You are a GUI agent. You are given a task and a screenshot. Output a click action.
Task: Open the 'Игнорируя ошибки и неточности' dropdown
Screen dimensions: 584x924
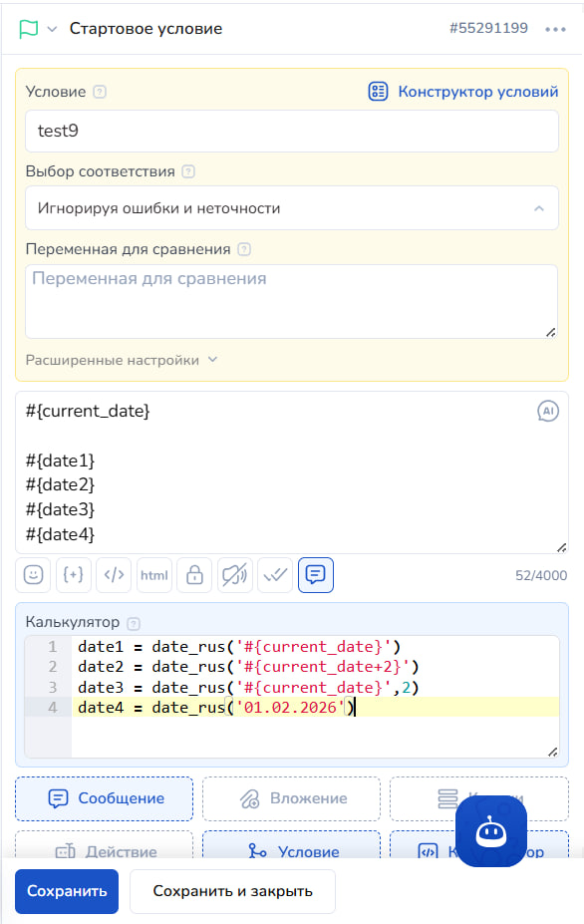click(292, 208)
